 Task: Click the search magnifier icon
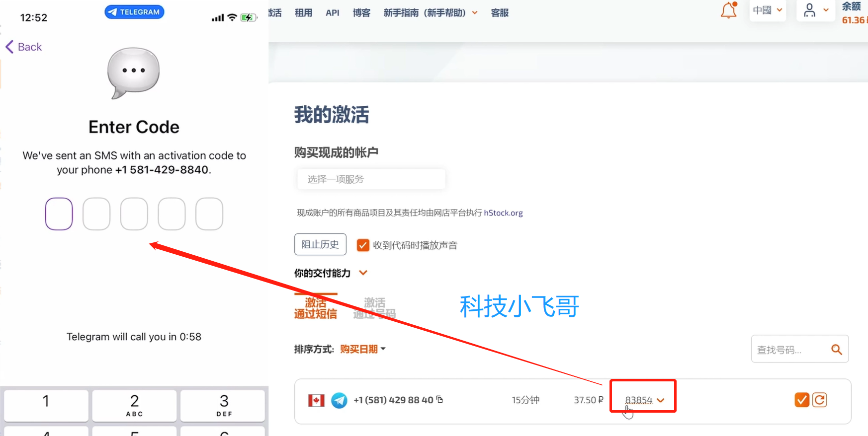click(836, 350)
